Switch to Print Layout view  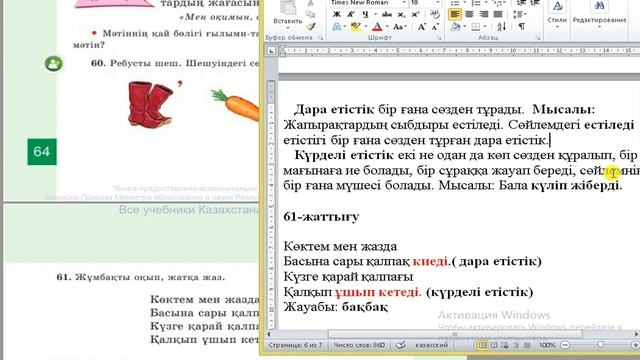click(482, 345)
